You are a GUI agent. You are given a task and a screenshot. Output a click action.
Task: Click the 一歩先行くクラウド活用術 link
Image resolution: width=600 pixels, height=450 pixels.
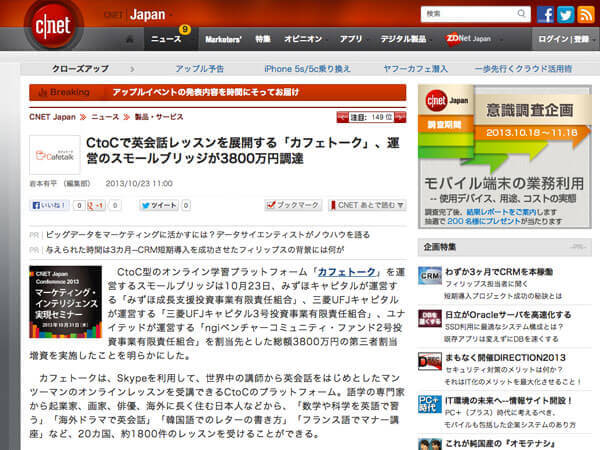pyautogui.click(x=523, y=69)
